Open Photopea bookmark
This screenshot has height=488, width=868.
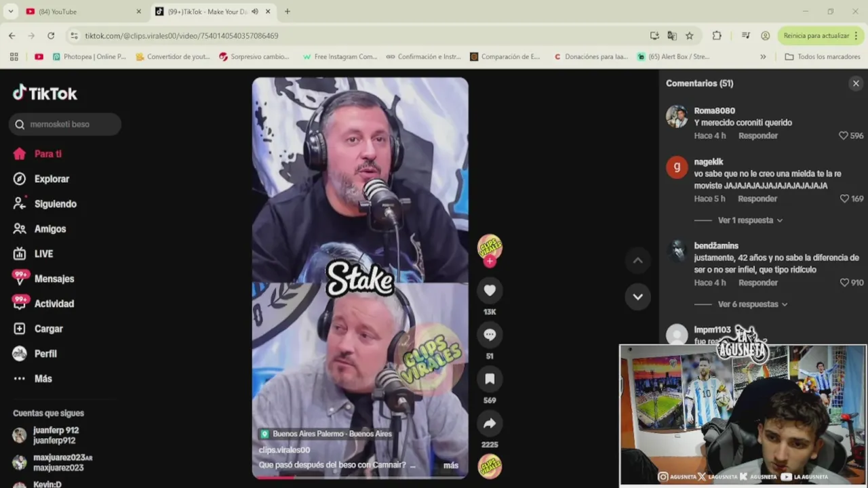89,57
